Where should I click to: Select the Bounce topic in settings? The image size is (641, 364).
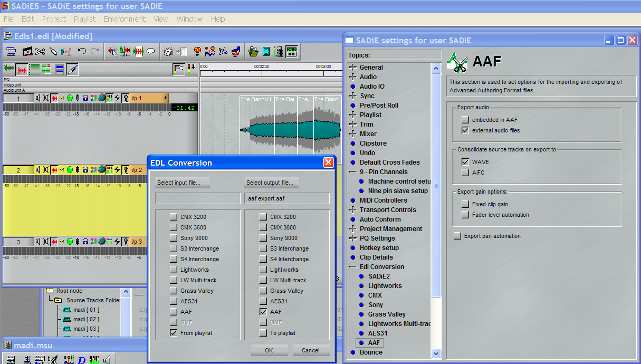[371, 352]
